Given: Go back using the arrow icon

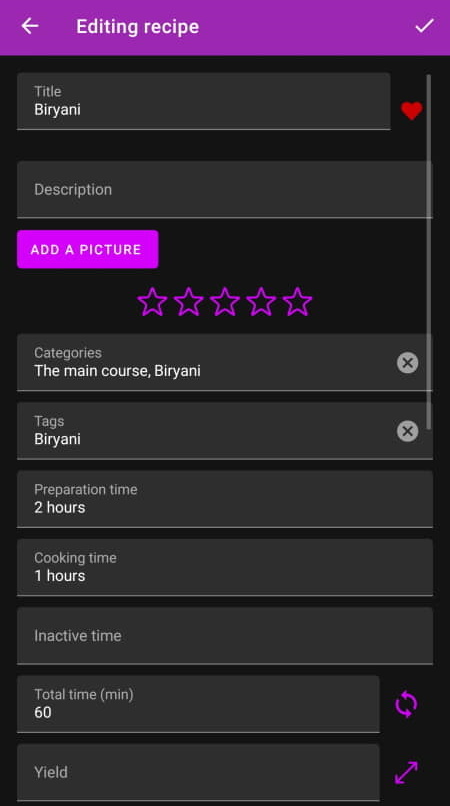Looking at the screenshot, I should pyautogui.click(x=30, y=26).
